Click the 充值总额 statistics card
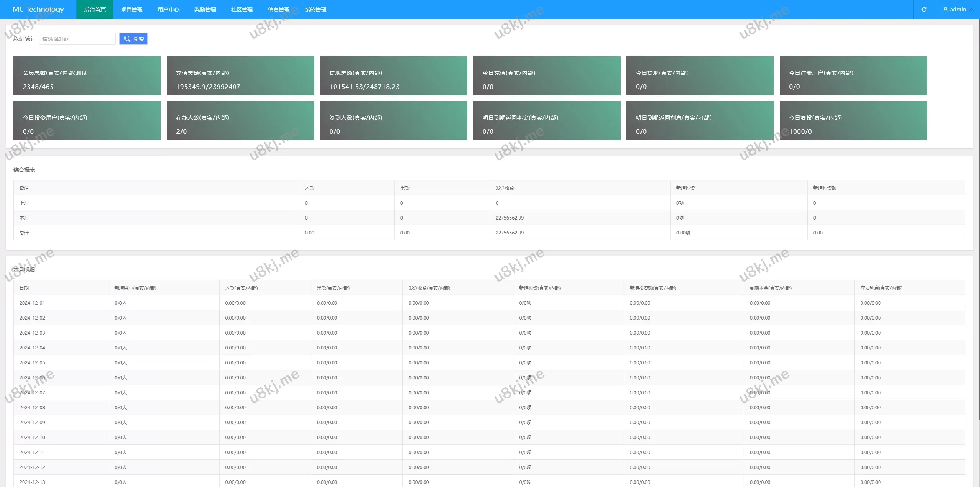Screen dimensions: 980x487 click(x=240, y=76)
